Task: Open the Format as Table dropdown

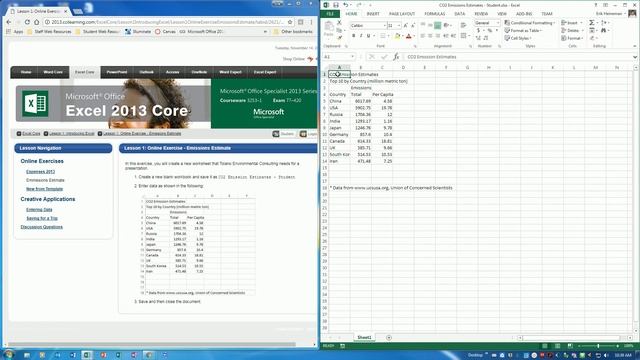Action: point(524,31)
